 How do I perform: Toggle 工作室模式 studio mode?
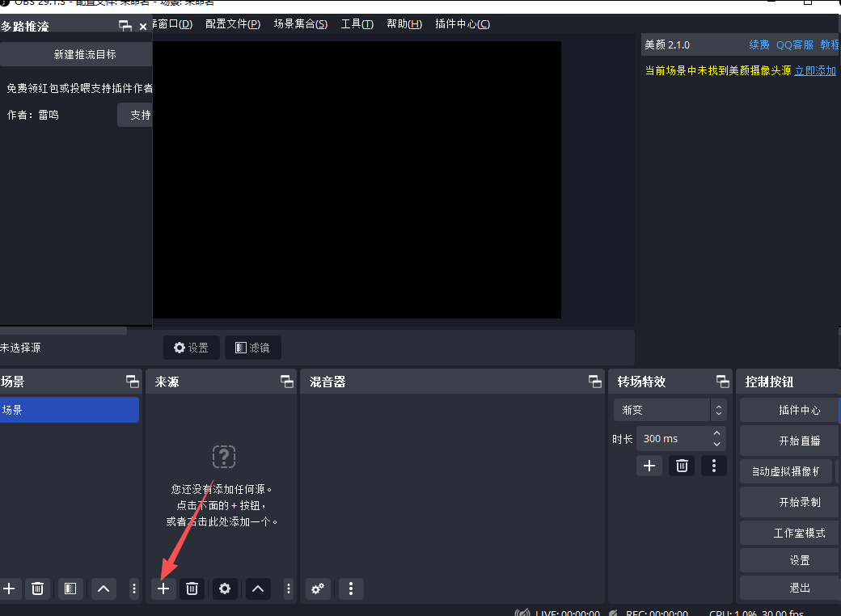798,534
